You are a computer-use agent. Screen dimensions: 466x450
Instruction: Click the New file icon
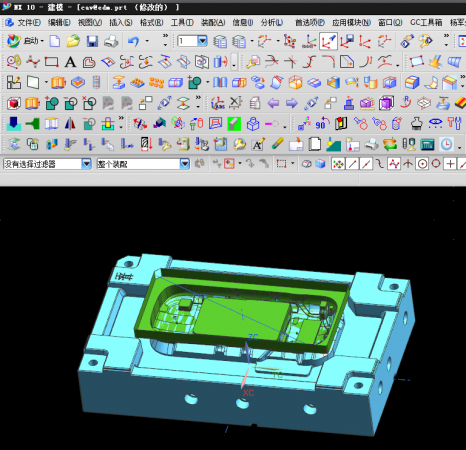55,41
